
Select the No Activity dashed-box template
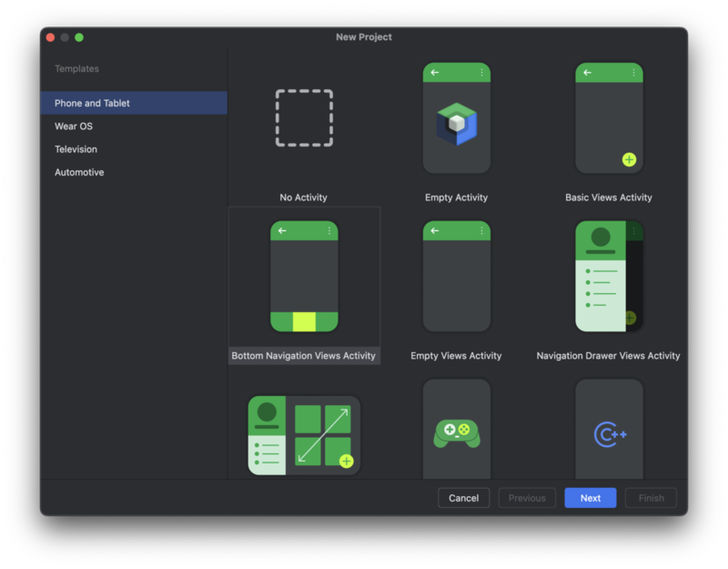304,118
